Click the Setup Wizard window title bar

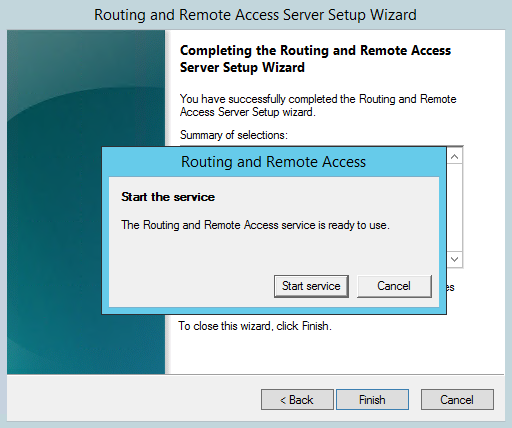click(x=256, y=15)
